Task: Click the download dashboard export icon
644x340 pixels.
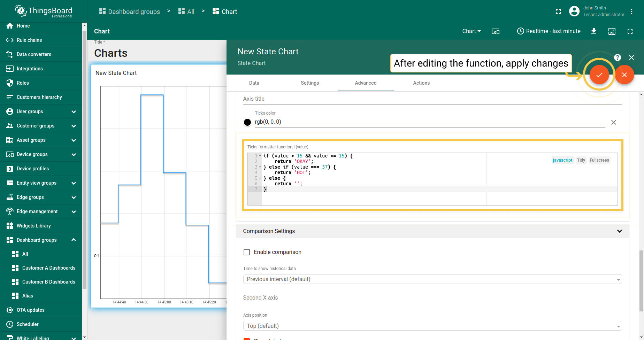Action: pos(594,31)
